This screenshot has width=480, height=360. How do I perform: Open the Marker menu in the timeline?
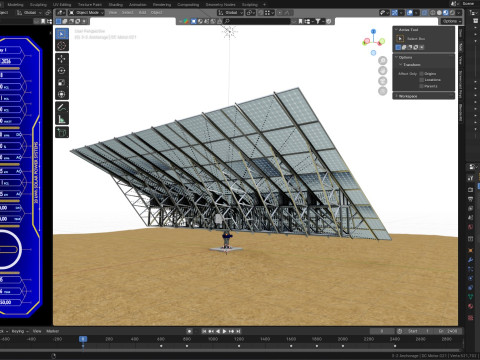click(x=53, y=331)
